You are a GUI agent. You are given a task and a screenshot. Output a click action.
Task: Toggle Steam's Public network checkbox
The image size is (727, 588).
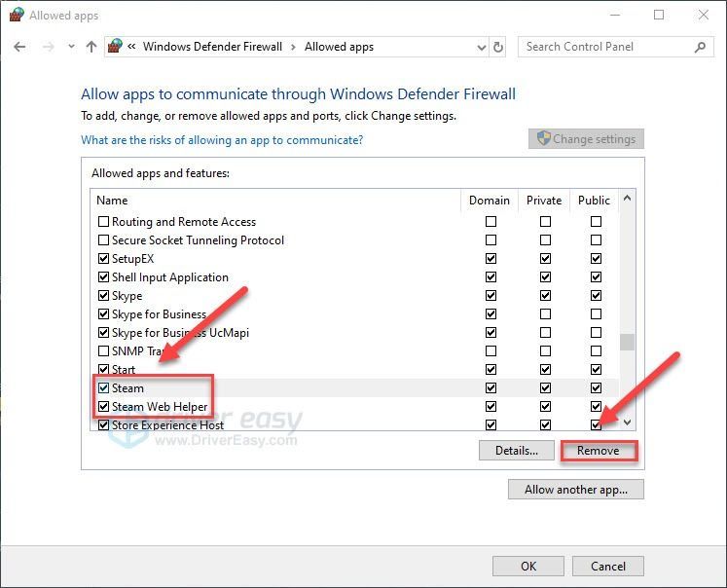pos(596,388)
